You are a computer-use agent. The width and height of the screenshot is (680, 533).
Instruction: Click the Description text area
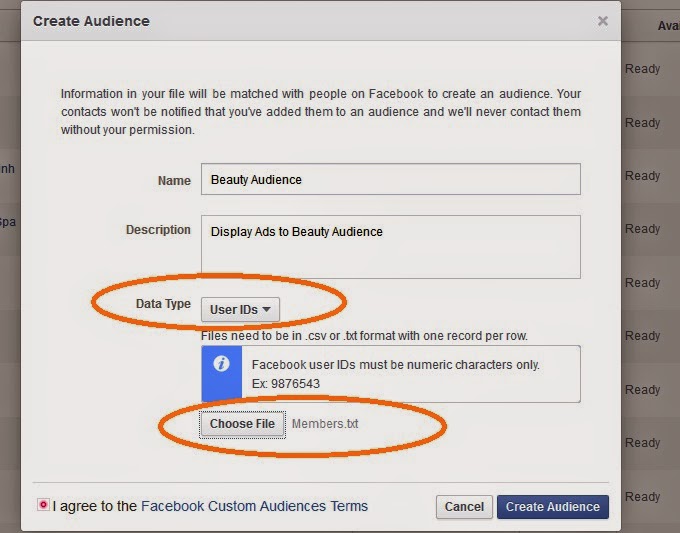pos(391,247)
